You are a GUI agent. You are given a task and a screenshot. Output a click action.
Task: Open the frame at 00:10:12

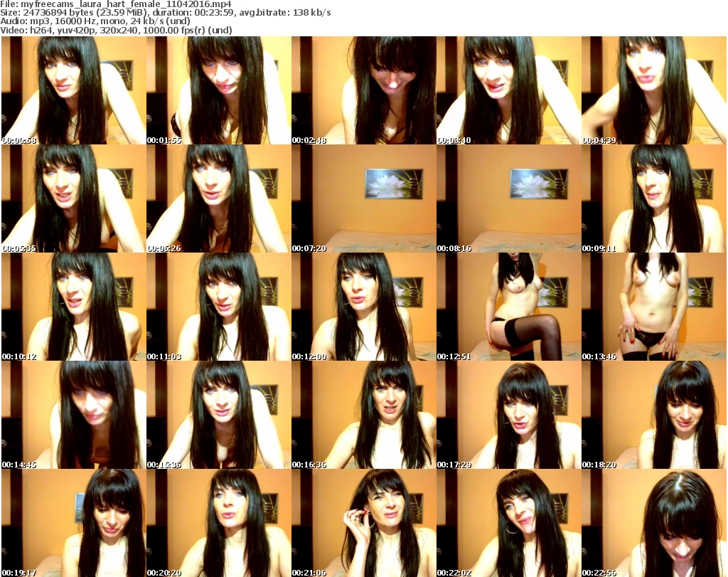coord(73,307)
